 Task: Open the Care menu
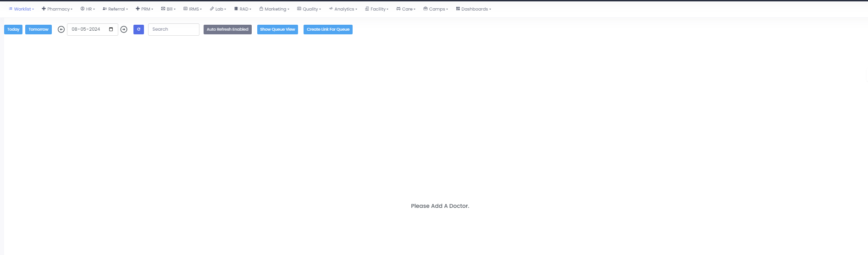tap(406, 9)
